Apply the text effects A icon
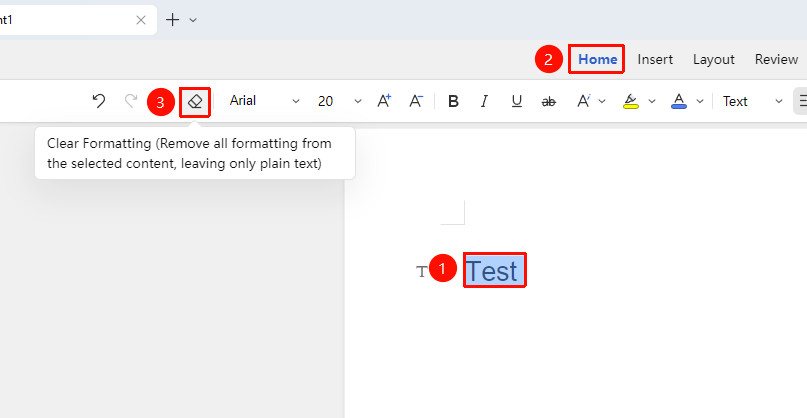 (x=583, y=101)
